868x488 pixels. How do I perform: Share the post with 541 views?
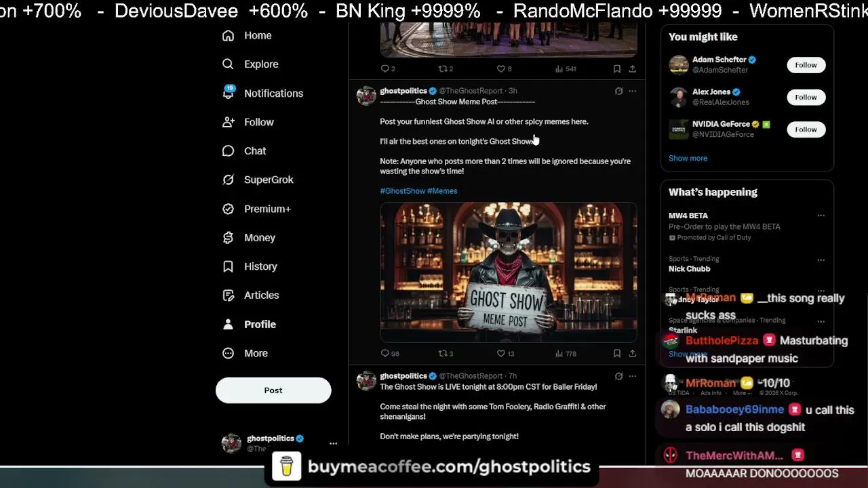click(632, 68)
